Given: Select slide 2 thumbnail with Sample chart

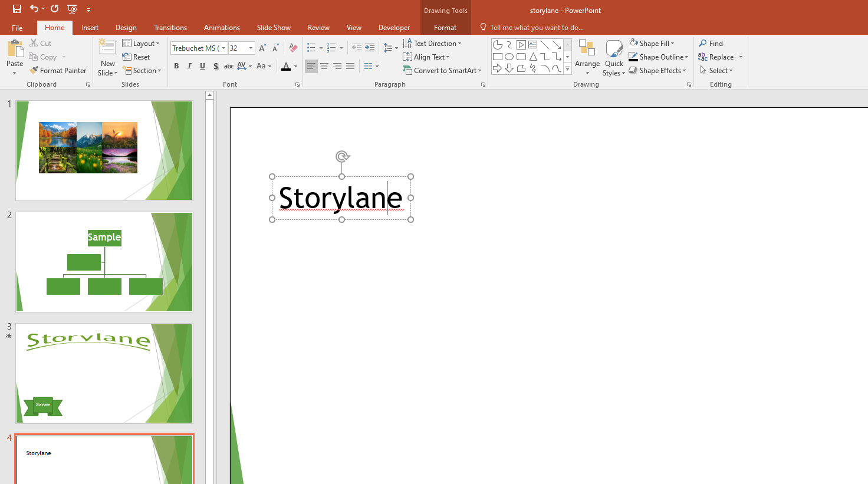Looking at the screenshot, I should 104,262.
